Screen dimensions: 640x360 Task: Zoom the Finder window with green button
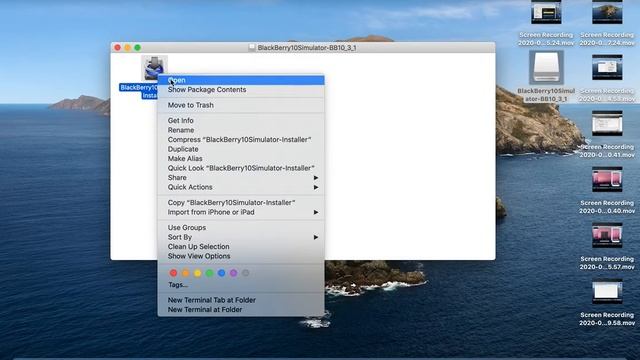pos(138,48)
